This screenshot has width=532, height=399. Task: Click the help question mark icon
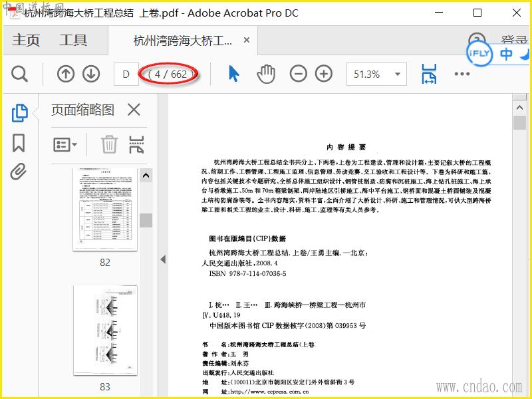pos(477,40)
